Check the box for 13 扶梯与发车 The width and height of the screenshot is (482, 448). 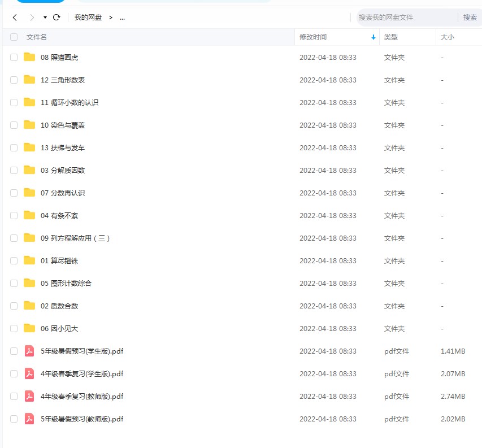(14, 148)
